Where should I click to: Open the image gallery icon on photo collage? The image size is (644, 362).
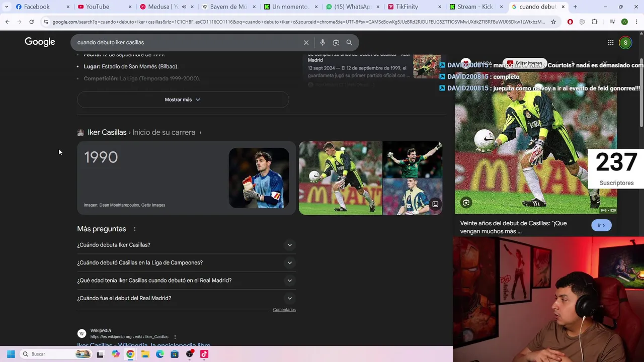pos(435,204)
